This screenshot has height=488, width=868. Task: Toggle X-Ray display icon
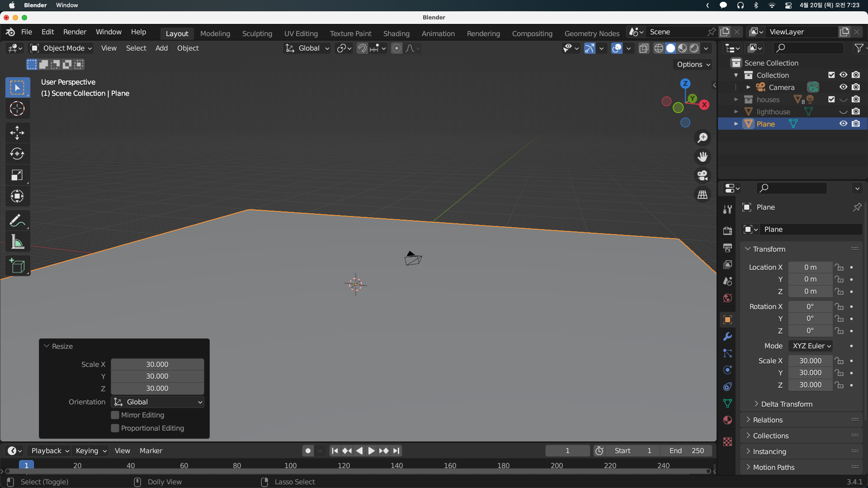pos(644,48)
